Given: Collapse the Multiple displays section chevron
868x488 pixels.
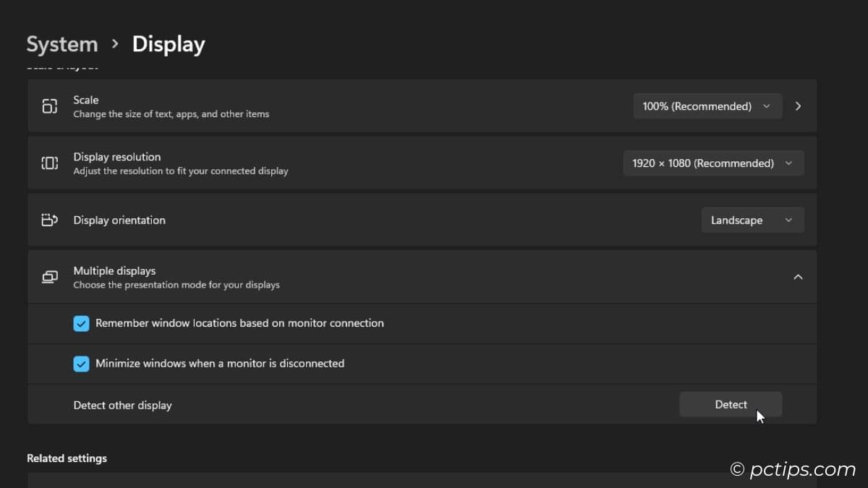Looking at the screenshot, I should pyautogui.click(x=798, y=277).
